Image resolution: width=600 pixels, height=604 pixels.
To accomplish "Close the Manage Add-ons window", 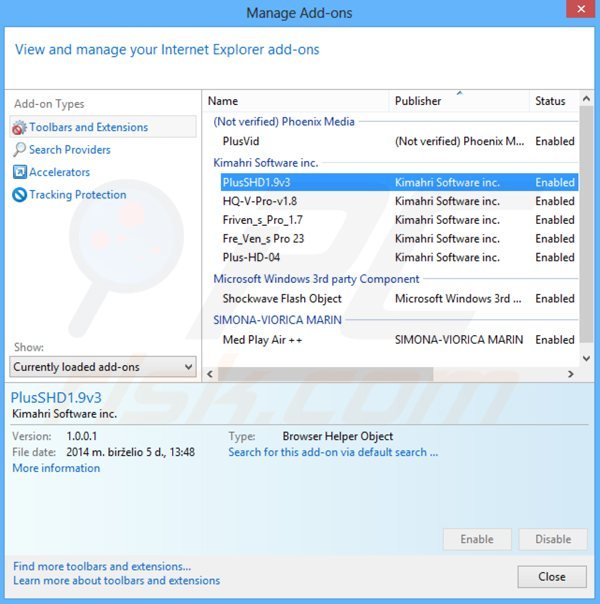I will point(581,8).
